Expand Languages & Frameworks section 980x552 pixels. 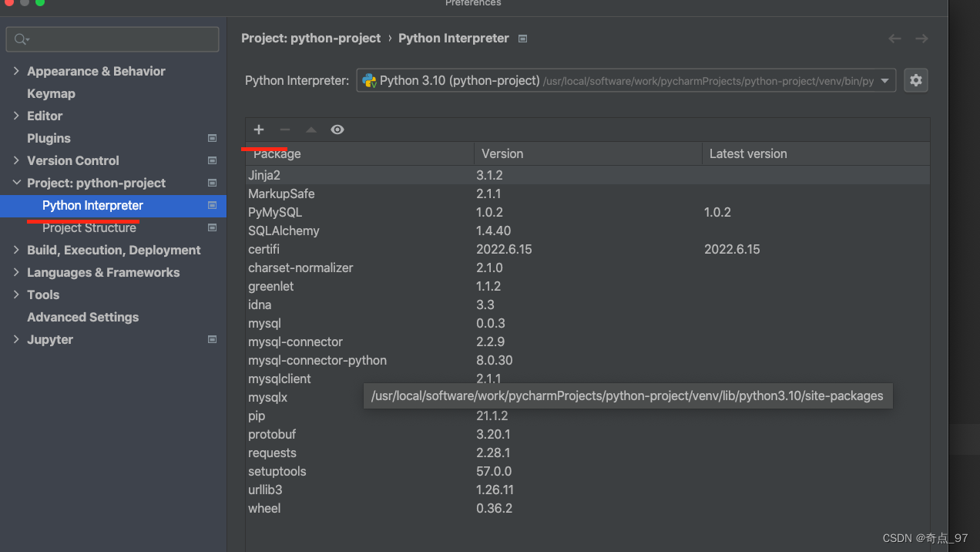pos(16,272)
